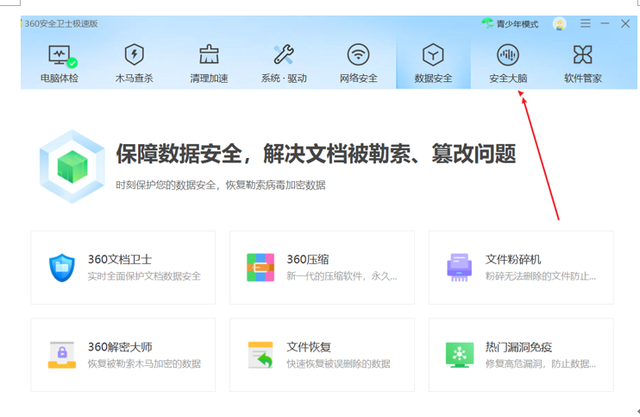Select the 木马查杀 trojan scan shield icon
This screenshot has width=640, height=417.
pos(134,54)
